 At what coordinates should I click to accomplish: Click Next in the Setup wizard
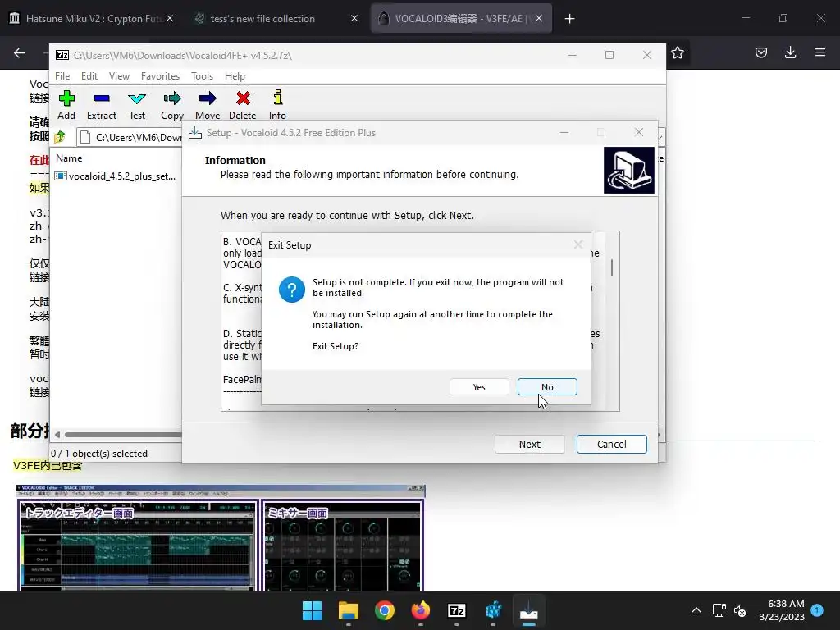529,444
